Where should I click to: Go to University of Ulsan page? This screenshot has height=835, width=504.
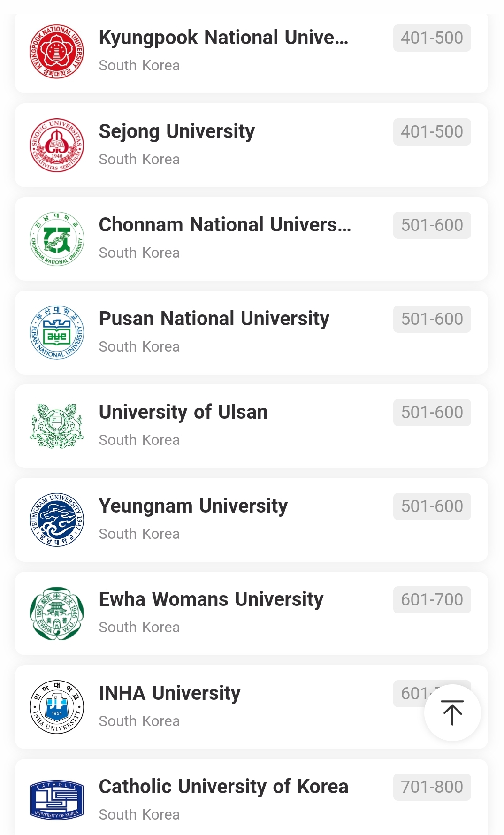click(x=183, y=412)
